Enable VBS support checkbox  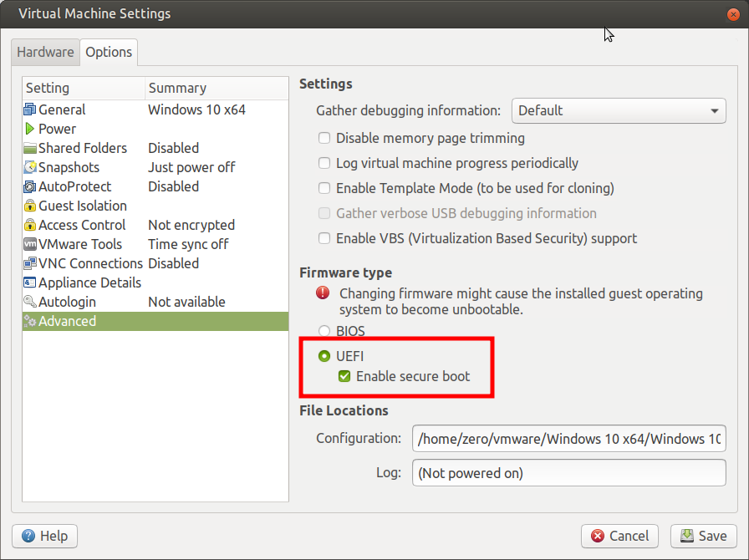(x=324, y=238)
